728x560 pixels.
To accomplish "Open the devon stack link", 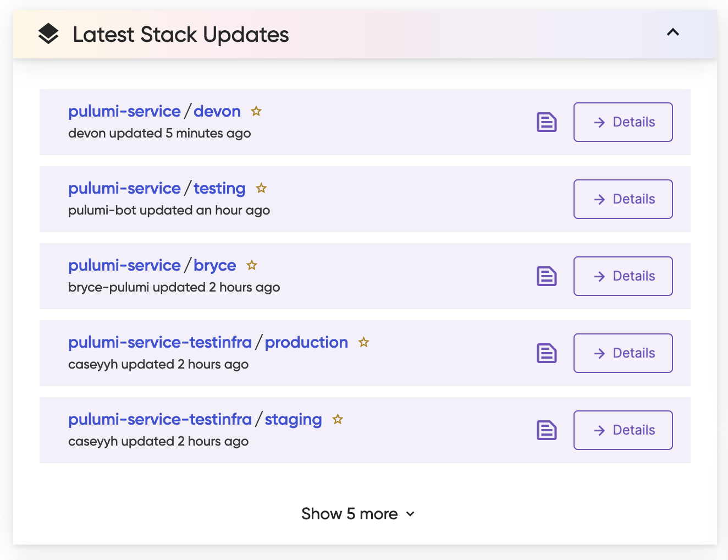I will tap(217, 111).
